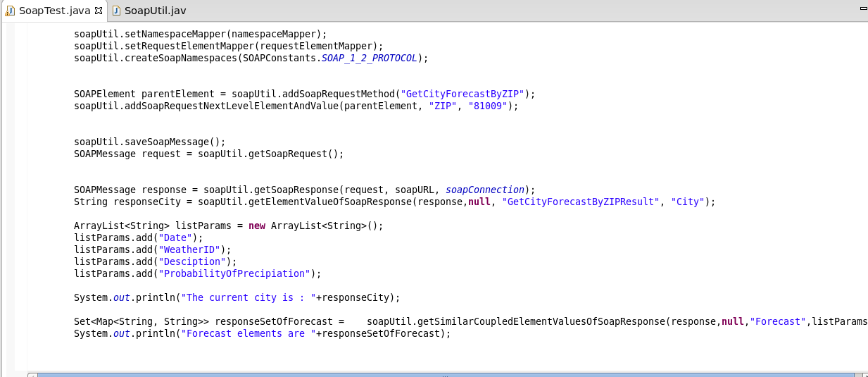Click the parentElement variable declaration
This screenshot has height=377, width=868.
point(178,94)
